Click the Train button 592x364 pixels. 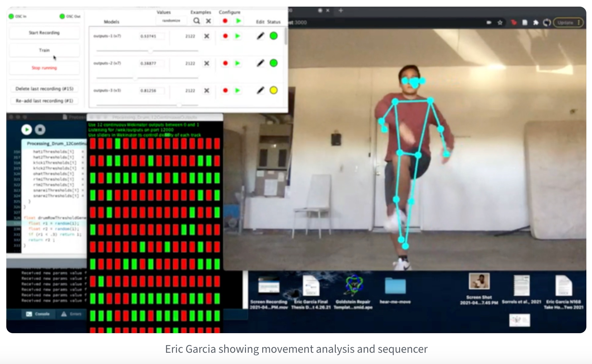click(x=44, y=50)
